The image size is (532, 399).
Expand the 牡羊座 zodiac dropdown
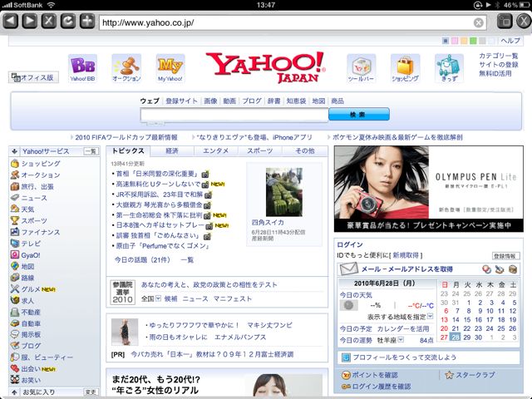pos(401,340)
